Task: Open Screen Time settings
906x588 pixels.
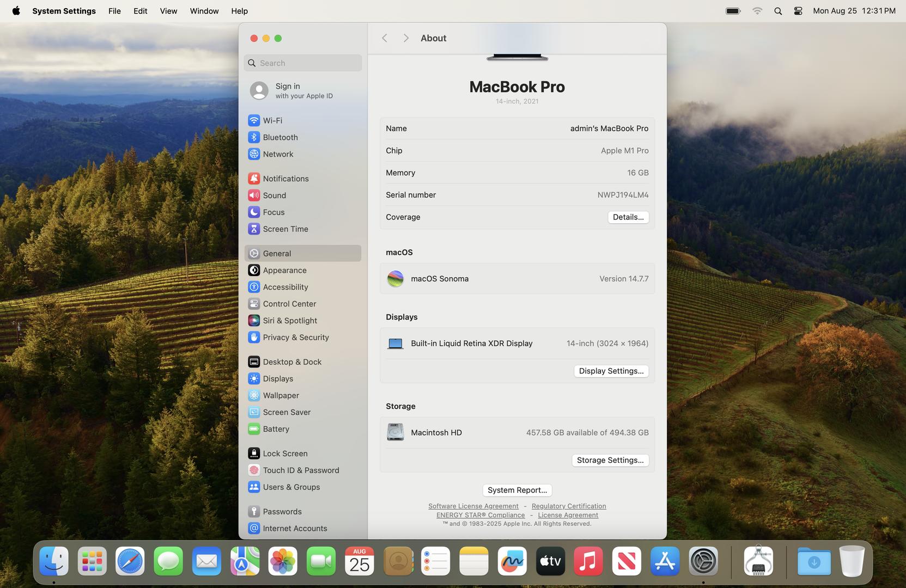Action: click(302, 229)
